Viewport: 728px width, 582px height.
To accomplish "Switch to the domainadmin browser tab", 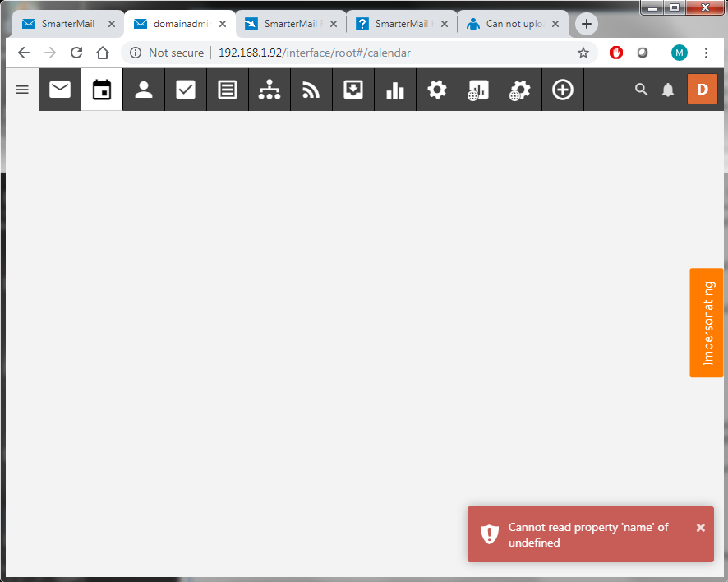I will point(179,24).
